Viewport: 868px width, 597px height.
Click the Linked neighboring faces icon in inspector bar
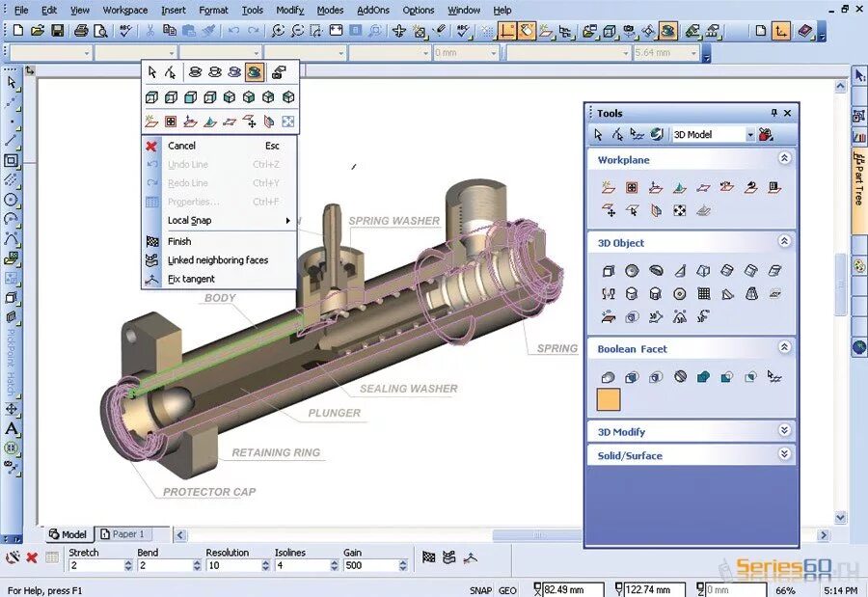[x=448, y=557]
